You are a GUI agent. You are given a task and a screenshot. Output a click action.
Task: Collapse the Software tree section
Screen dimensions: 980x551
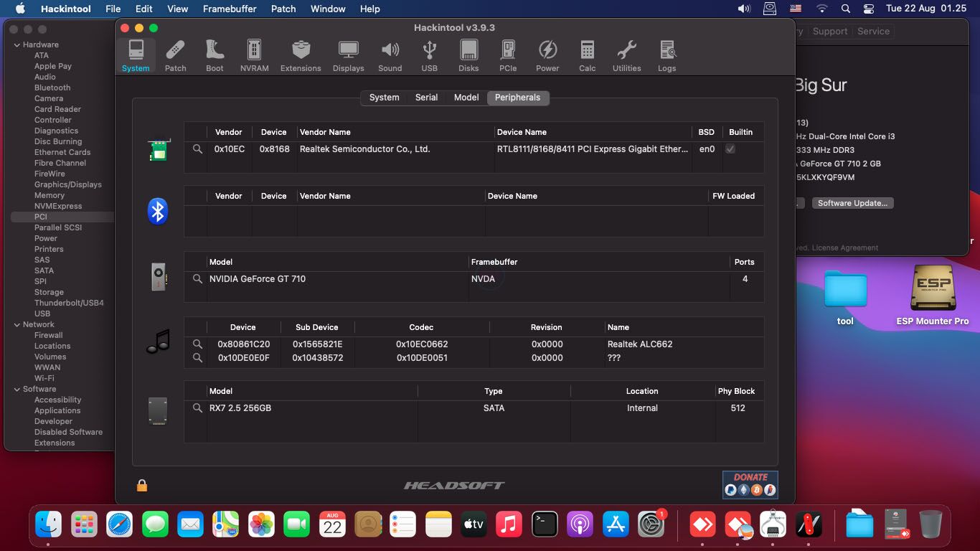[x=17, y=389]
